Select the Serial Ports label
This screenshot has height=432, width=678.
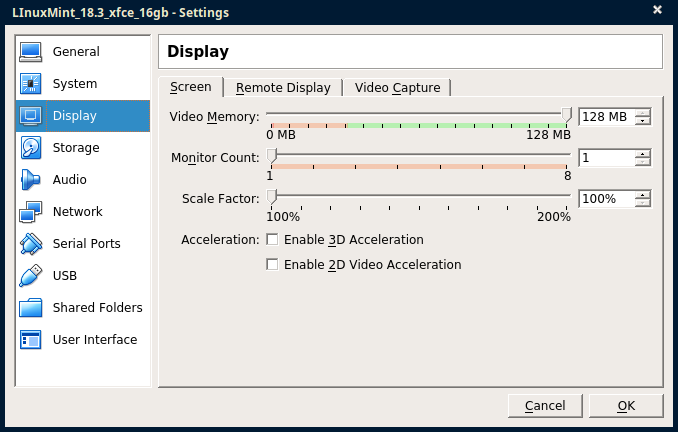[86, 244]
